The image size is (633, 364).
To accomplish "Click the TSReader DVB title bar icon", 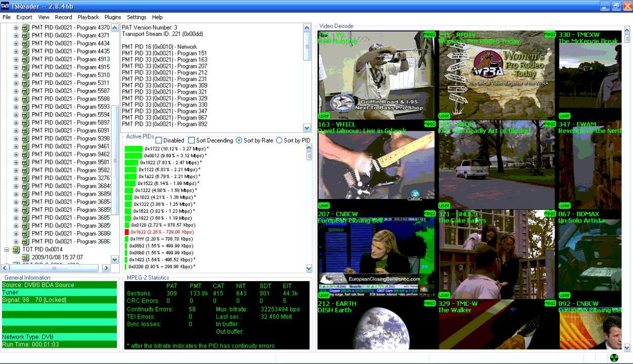I will click(5, 6).
